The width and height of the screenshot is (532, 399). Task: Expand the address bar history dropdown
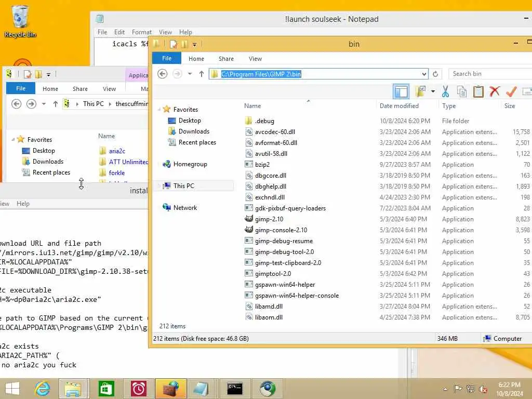[x=424, y=74]
